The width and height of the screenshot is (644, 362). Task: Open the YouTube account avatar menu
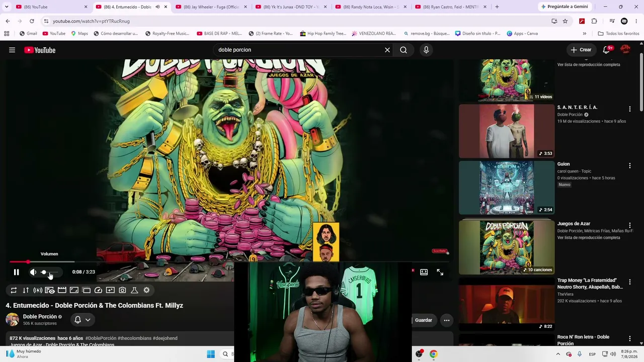[625, 49]
